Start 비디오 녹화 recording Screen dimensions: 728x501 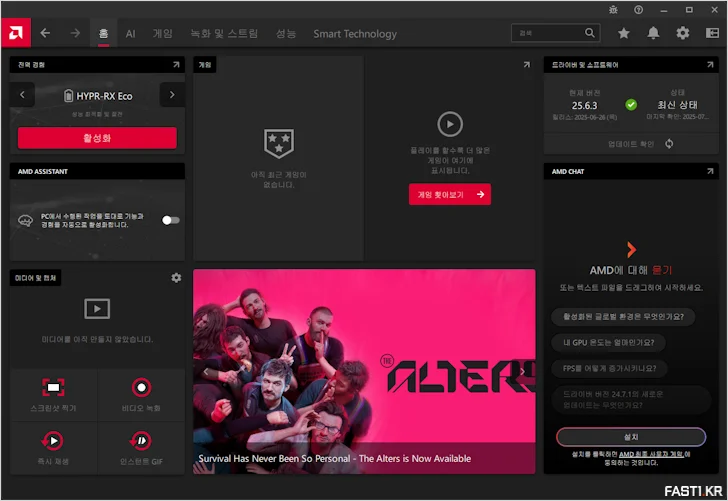(x=141, y=395)
